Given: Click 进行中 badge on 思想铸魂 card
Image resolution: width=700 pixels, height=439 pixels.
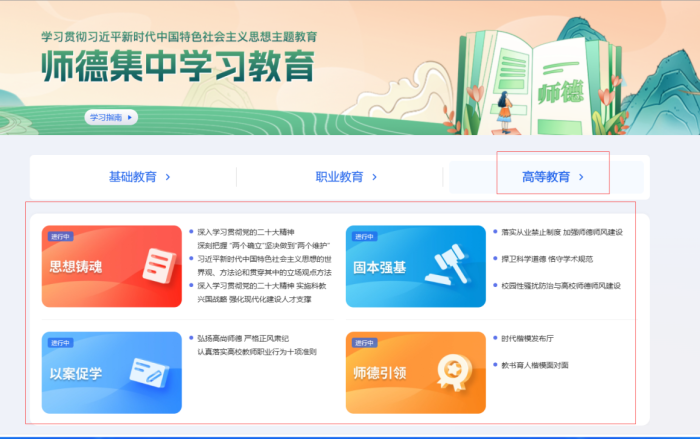Looking at the screenshot, I should 59,237.
